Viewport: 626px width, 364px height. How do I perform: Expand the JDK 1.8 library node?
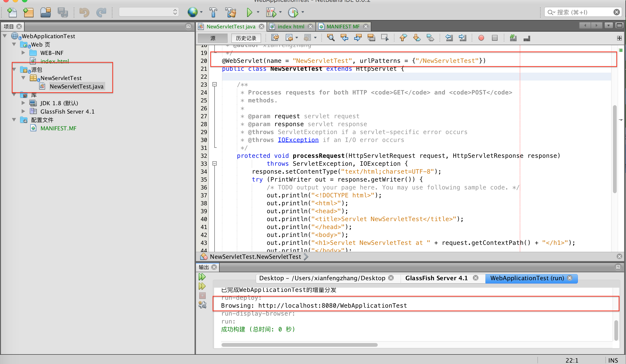click(23, 103)
